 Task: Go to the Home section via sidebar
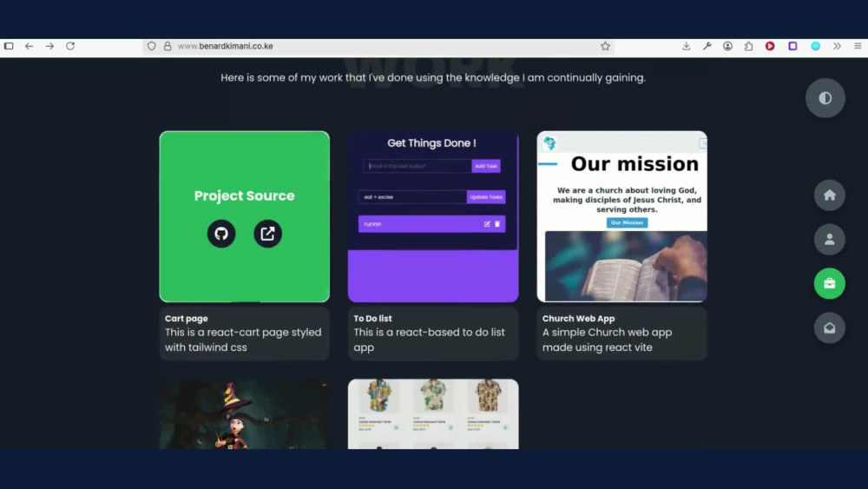pos(829,195)
